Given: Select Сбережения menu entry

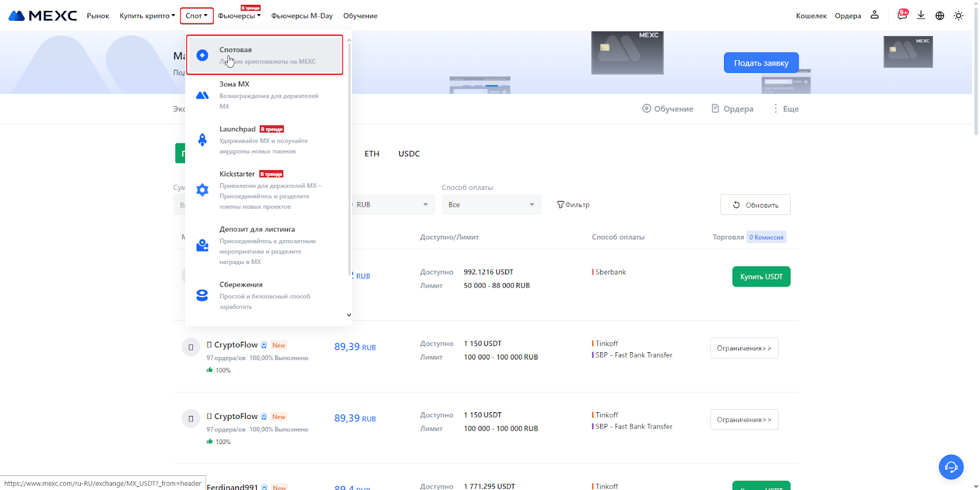Looking at the screenshot, I should coord(265,295).
